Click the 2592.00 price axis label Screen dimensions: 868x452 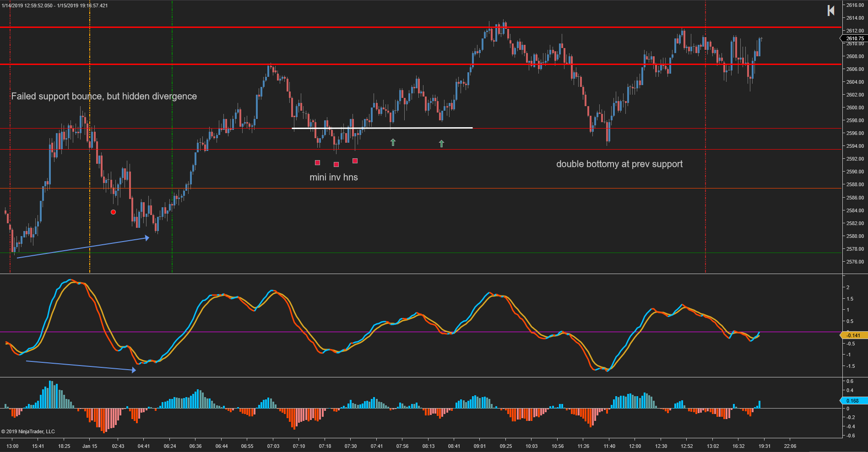(855, 159)
